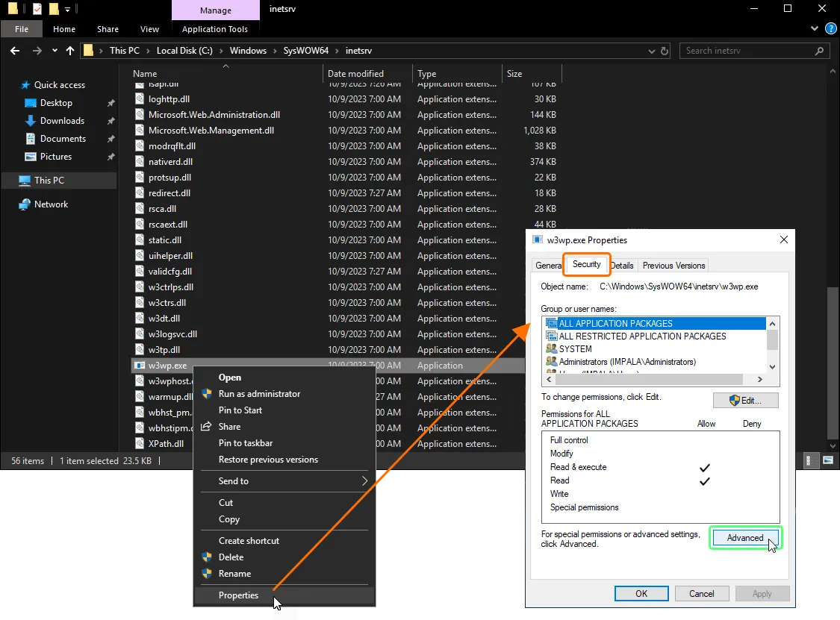Click OK in w3wp.exe Properties
Image resolution: width=840 pixels, height=620 pixels.
pyautogui.click(x=641, y=594)
